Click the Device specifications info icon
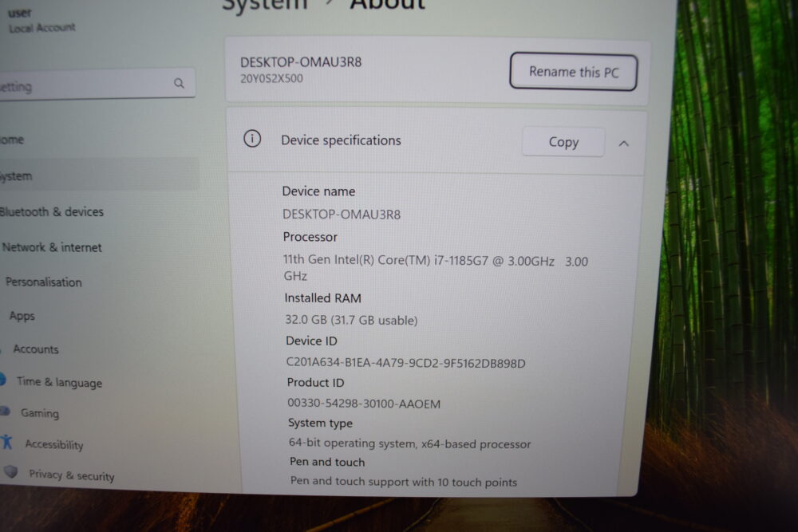Screen dimensions: 798x532 point(252,138)
